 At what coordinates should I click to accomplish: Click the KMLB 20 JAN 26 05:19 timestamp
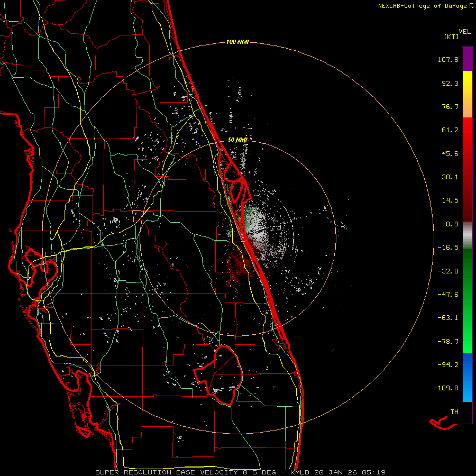tap(337, 472)
